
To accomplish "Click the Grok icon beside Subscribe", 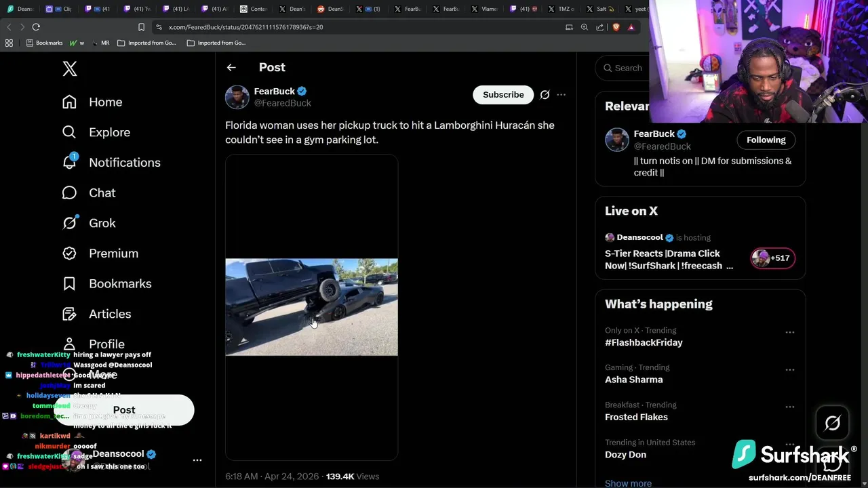I will (x=545, y=95).
